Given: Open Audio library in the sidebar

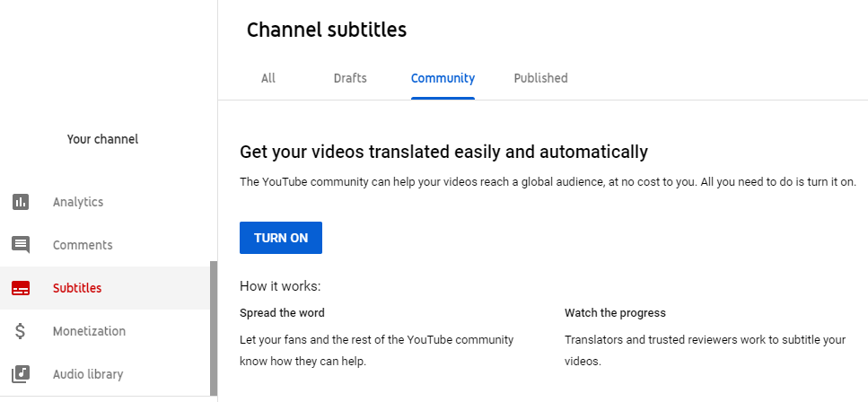Looking at the screenshot, I should 105,374.
